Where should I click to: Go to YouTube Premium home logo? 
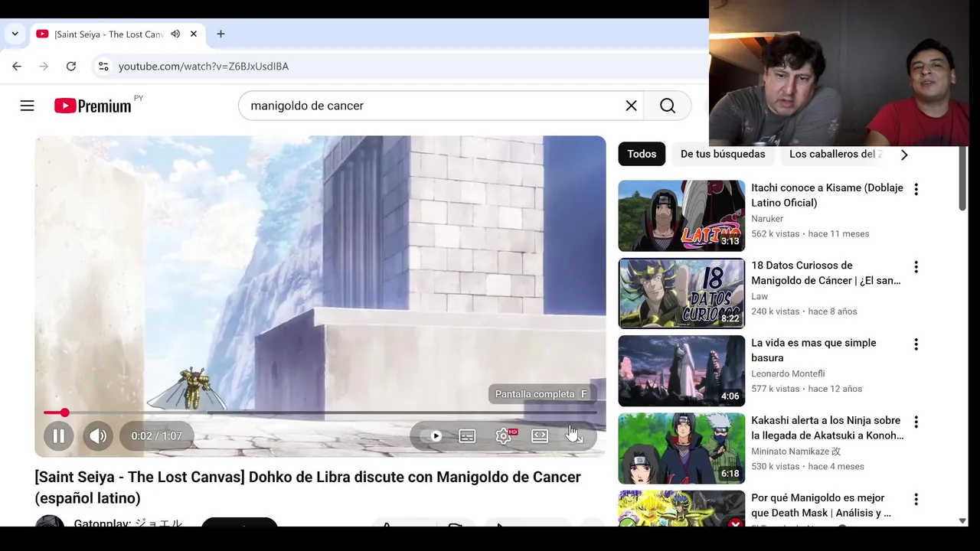point(93,106)
